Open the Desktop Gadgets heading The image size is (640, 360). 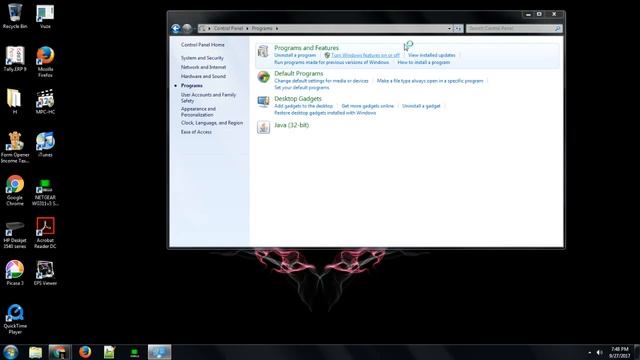(x=298, y=99)
